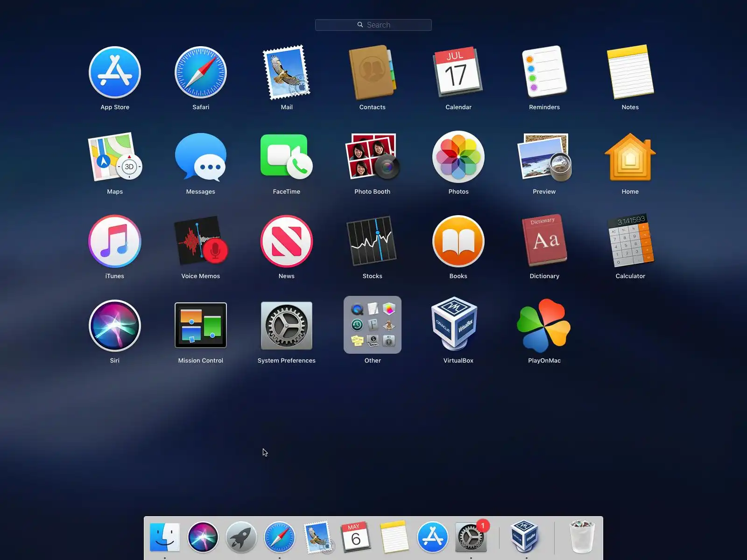Open Mail from the Dock
747x560 pixels.
(318, 537)
